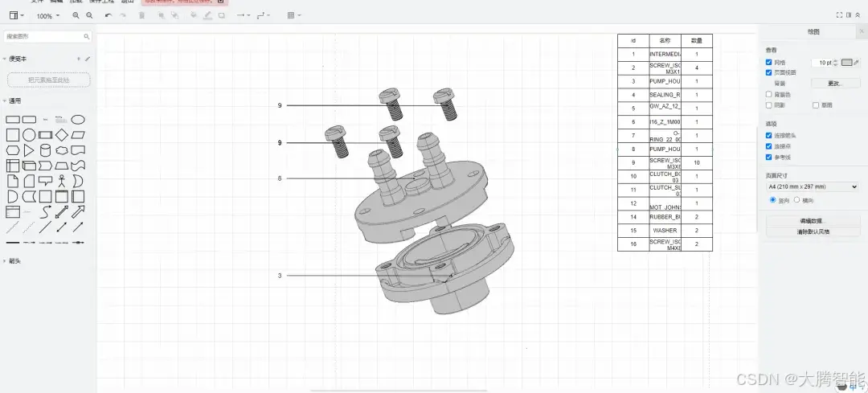Enter fullscreen with the top-right expand icon
The image size is (868, 393).
(x=839, y=15)
